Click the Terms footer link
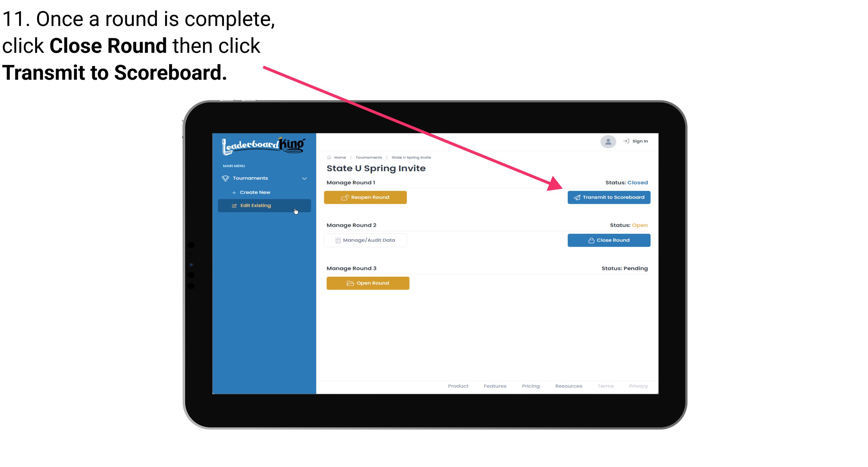868x467 pixels. click(x=605, y=385)
